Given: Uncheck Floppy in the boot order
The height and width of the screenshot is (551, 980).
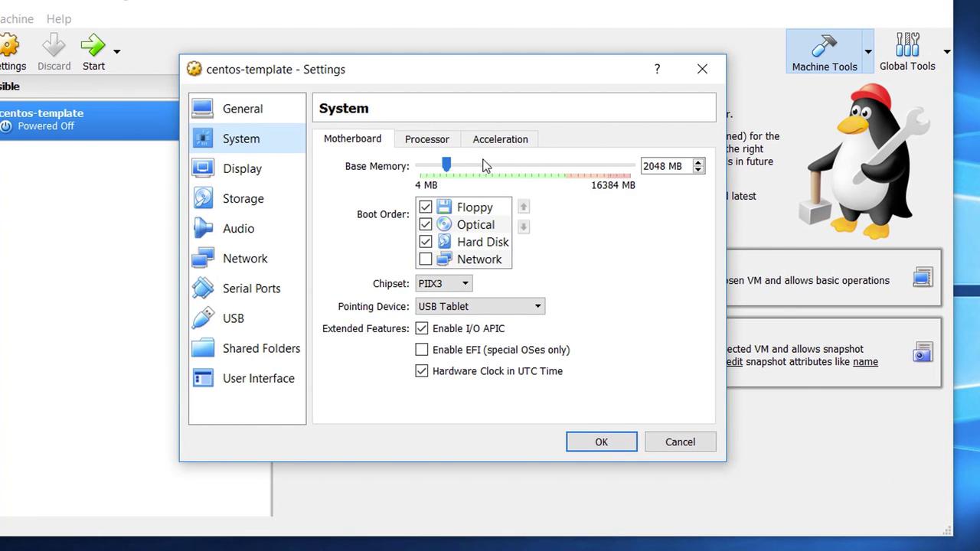Looking at the screenshot, I should click(x=426, y=207).
